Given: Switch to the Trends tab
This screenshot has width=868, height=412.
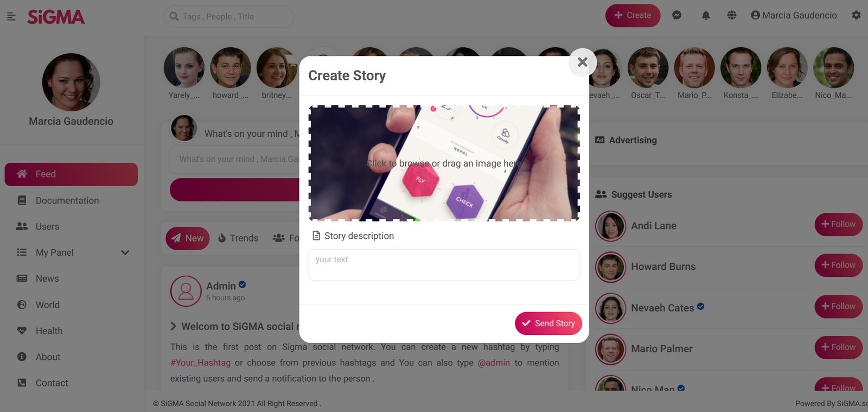Looking at the screenshot, I should [238, 238].
